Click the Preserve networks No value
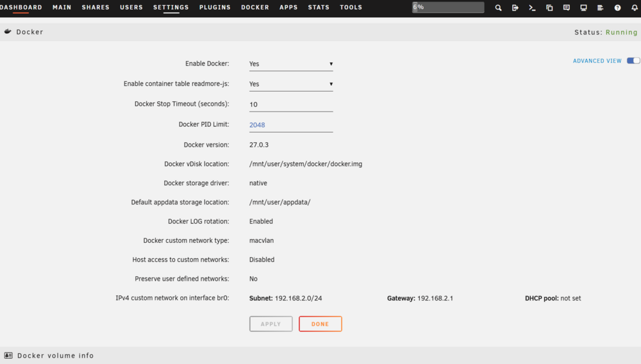This screenshot has width=641, height=364. tap(253, 279)
